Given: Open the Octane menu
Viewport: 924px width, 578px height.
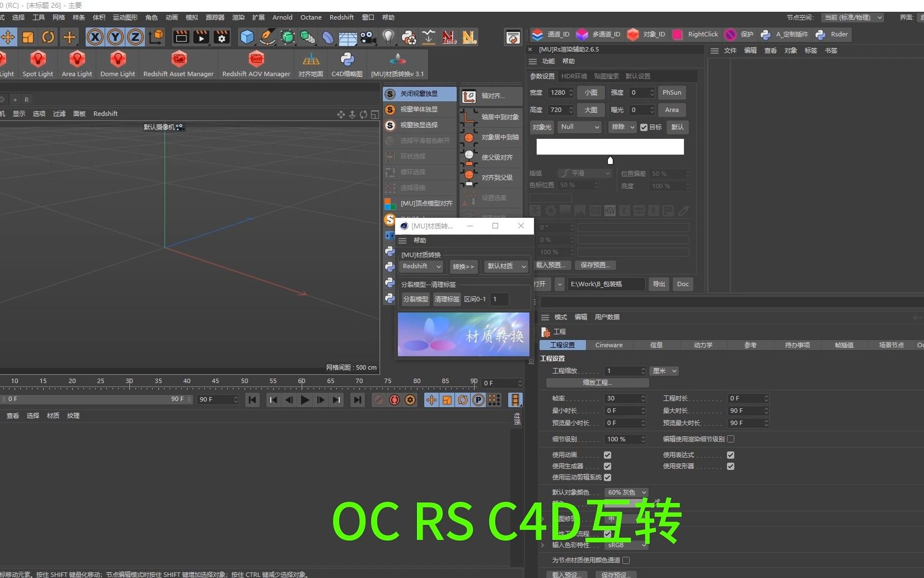Looking at the screenshot, I should coord(311,17).
